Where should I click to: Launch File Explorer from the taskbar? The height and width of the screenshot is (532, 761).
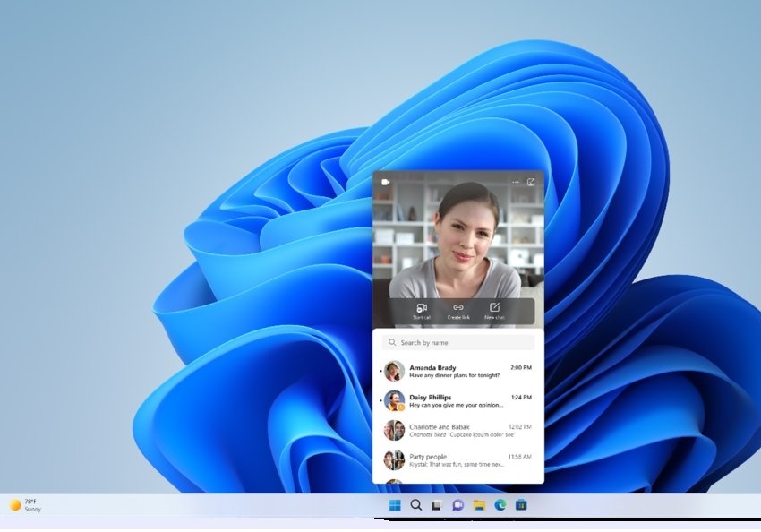(479, 505)
